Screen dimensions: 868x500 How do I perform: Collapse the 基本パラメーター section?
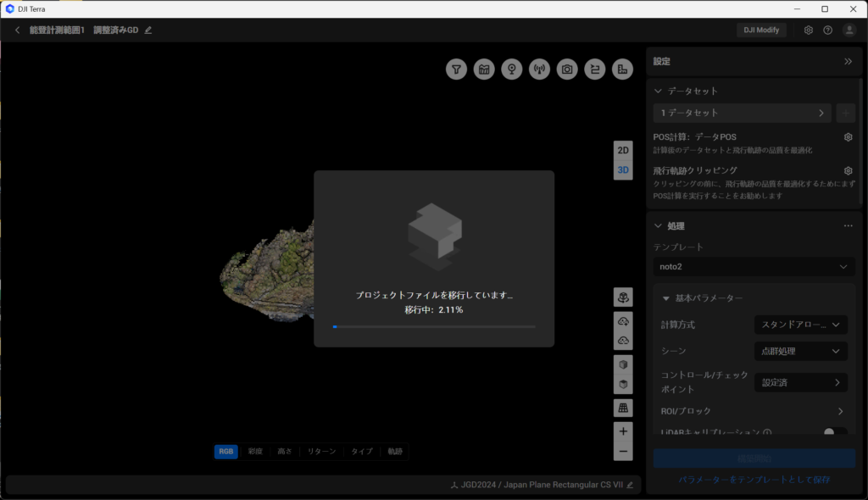tap(666, 298)
